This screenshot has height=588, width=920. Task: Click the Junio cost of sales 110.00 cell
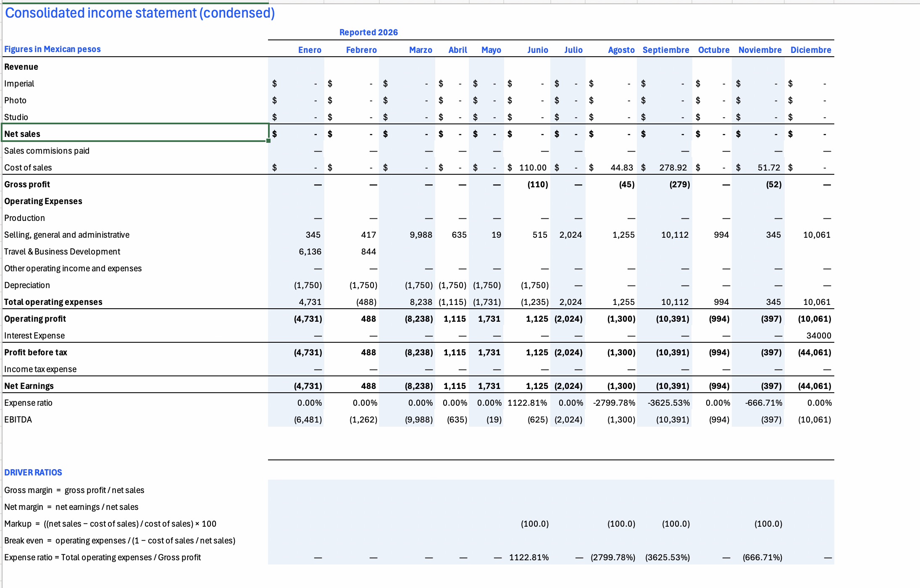[x=527, y=168]
